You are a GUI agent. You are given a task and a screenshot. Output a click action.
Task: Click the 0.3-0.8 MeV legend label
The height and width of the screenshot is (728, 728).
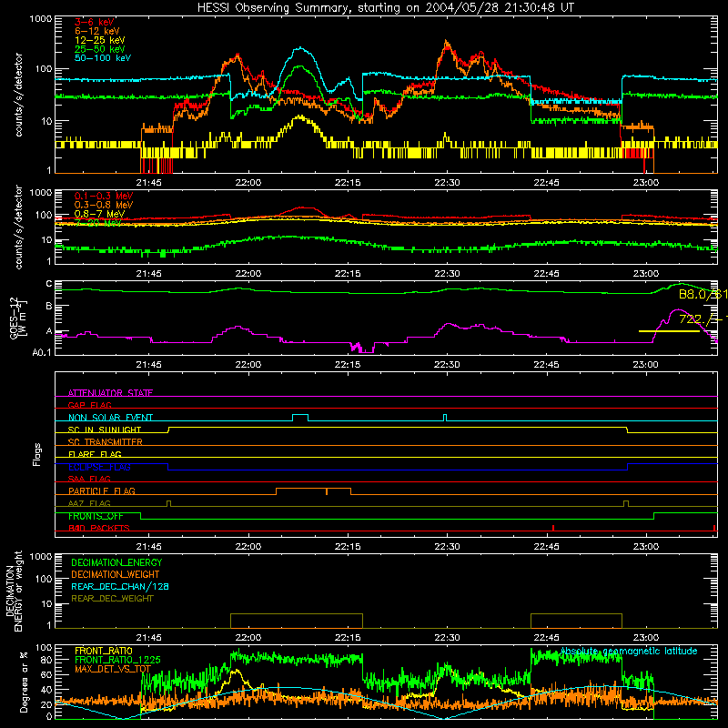(x=104, y=205)
